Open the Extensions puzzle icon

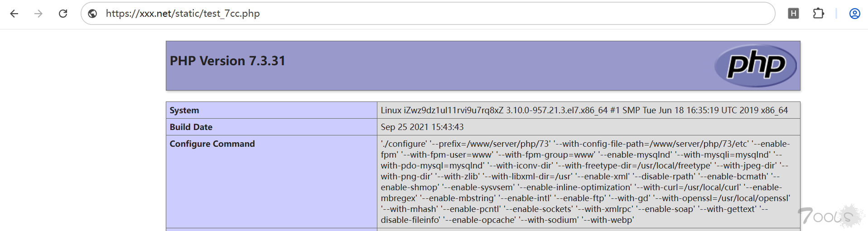tap(818, 14)
